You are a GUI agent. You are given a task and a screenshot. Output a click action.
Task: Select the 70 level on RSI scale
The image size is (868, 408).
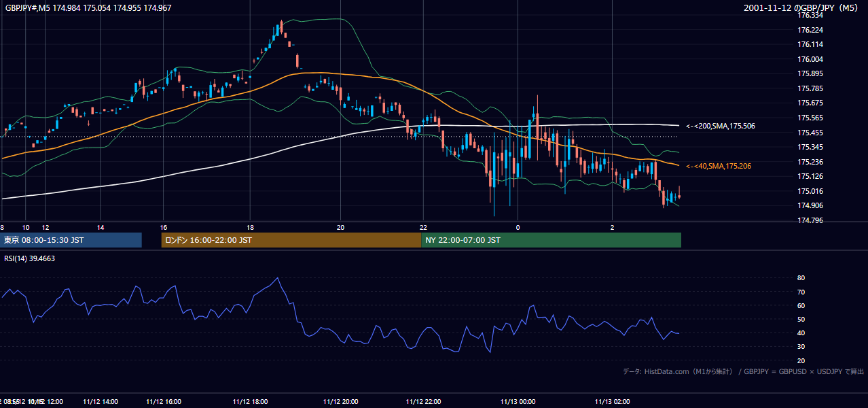coord(801,292)
